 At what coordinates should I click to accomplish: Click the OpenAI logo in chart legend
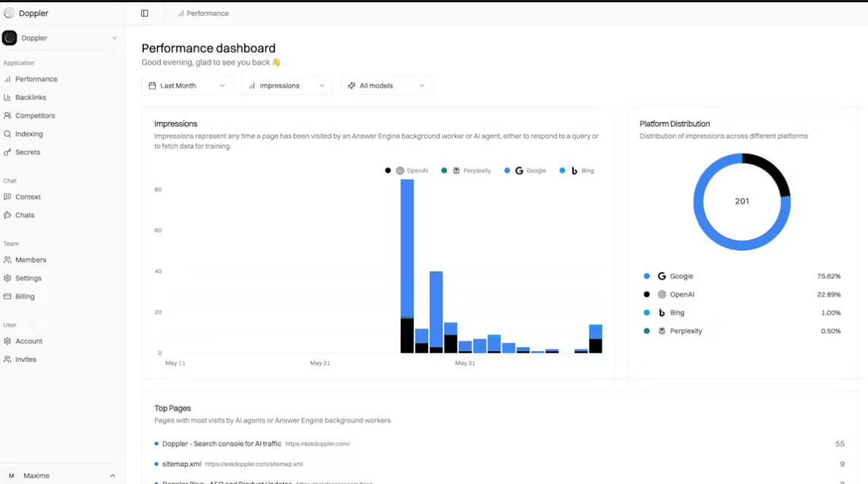coord(400,171)
